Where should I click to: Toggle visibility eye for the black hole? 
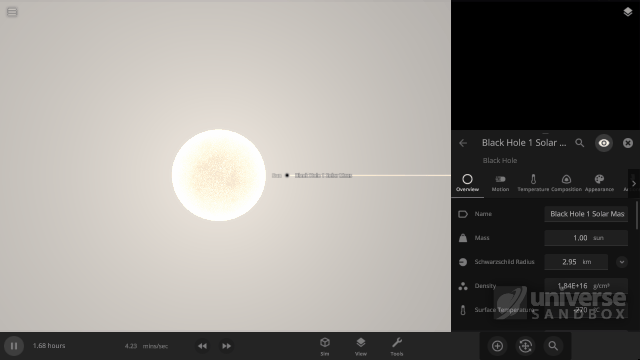[x=604, y=143]
